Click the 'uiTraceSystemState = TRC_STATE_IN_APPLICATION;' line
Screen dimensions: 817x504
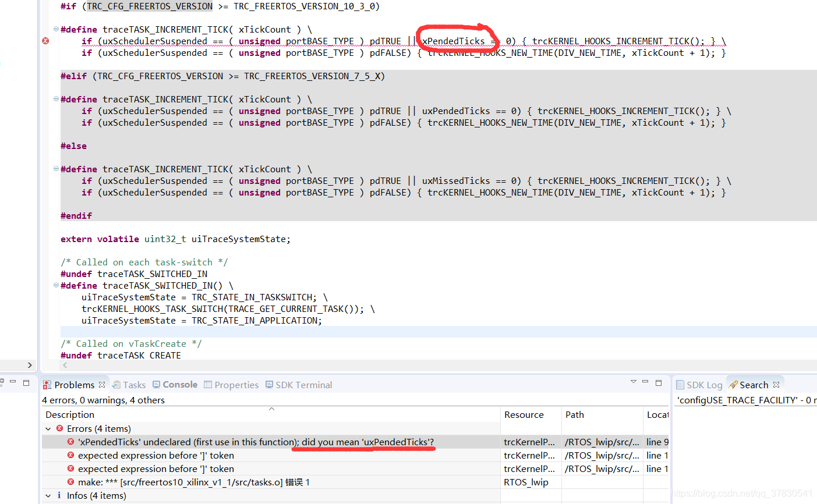(201, 320)
